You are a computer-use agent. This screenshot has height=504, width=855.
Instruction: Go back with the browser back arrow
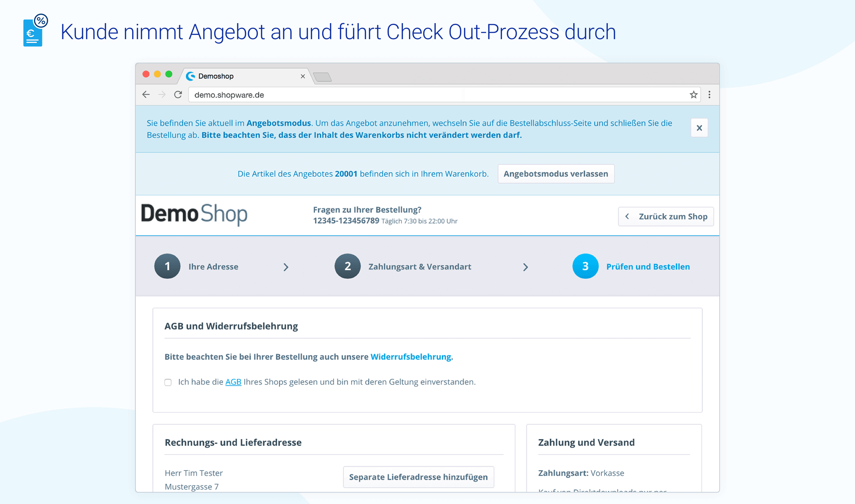point(146,95)
